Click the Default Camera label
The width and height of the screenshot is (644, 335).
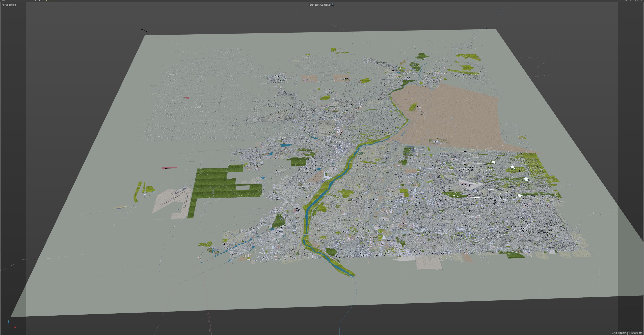319,5
